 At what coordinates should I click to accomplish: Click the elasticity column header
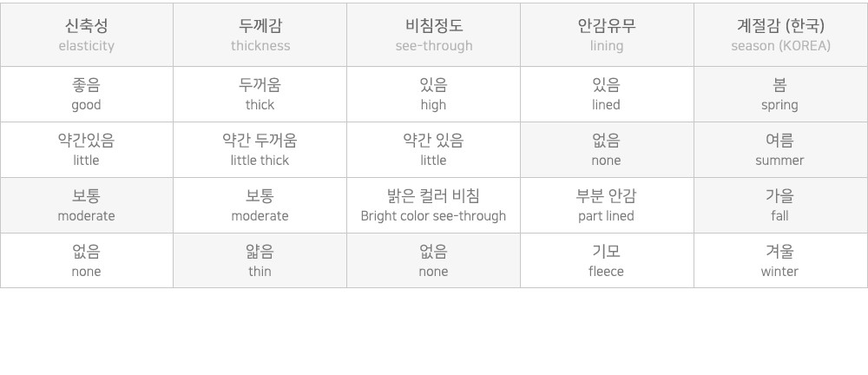pos(86,35)
